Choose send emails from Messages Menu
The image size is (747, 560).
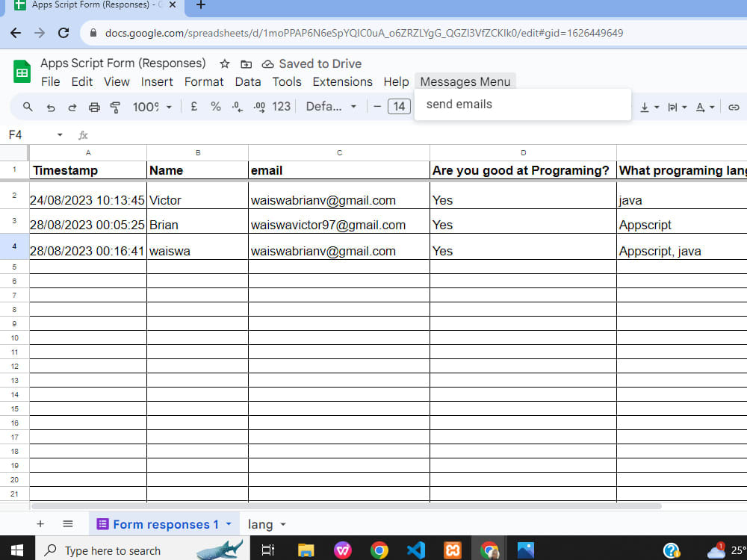pos(459,104)
